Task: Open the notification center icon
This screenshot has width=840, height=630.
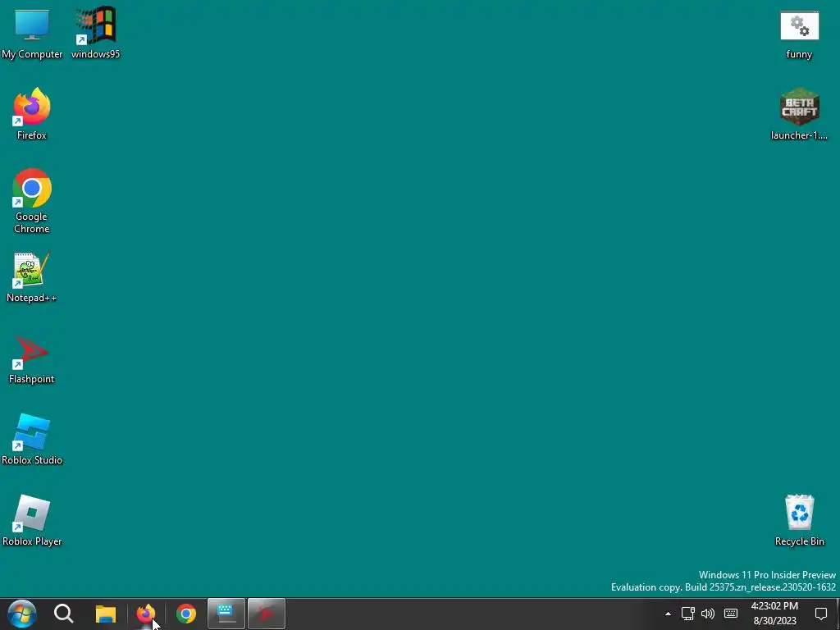Action: (820, 614)
